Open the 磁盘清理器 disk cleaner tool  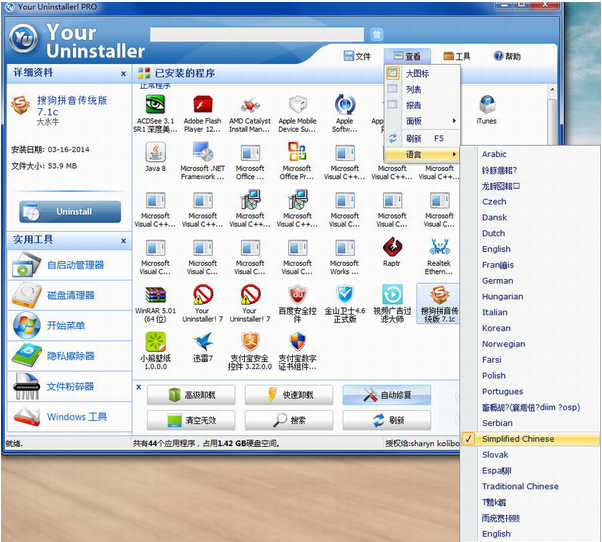(69, 295)
